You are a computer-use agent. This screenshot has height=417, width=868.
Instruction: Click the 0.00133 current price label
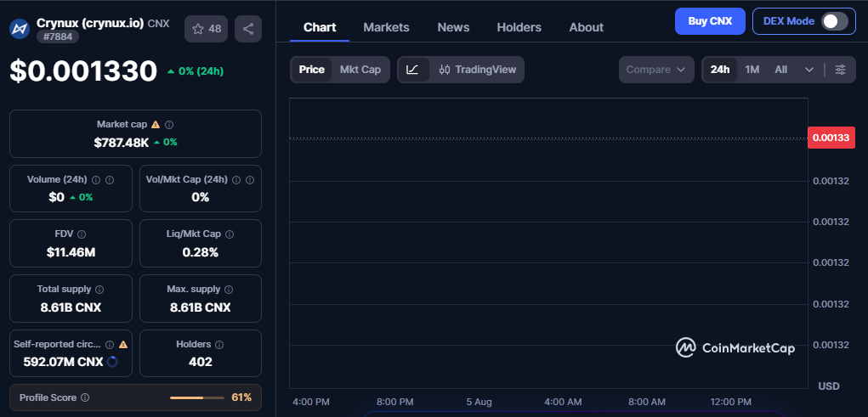pos(831,138)
